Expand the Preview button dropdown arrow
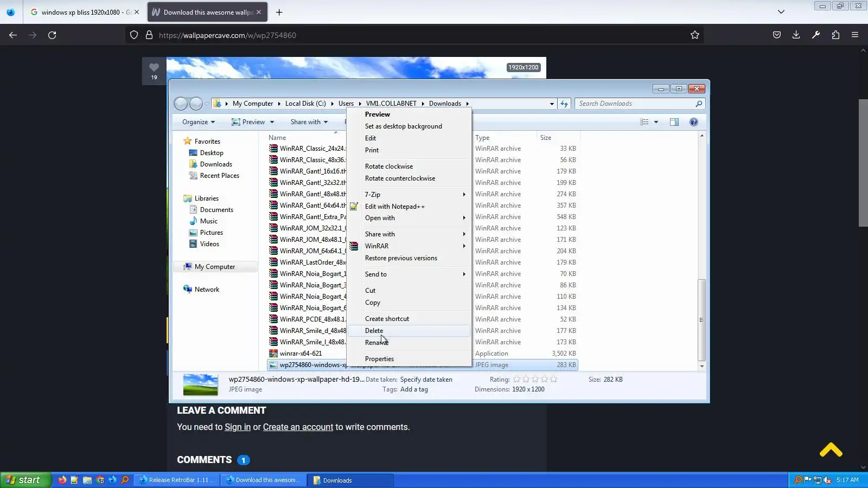Screen dimensions: 868x488 pos(272,122)
